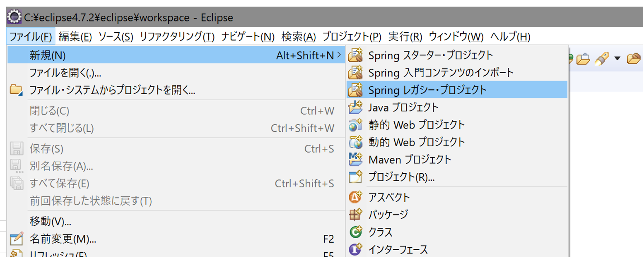Open the ウィンドウ(W) menu
Viewport: 644px width, 258px height.
[456, 37]
